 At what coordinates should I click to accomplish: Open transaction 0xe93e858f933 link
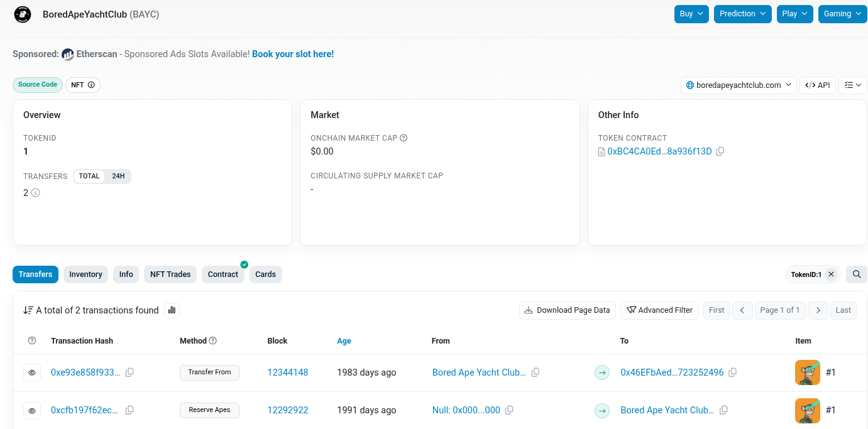tap(85, 372)
